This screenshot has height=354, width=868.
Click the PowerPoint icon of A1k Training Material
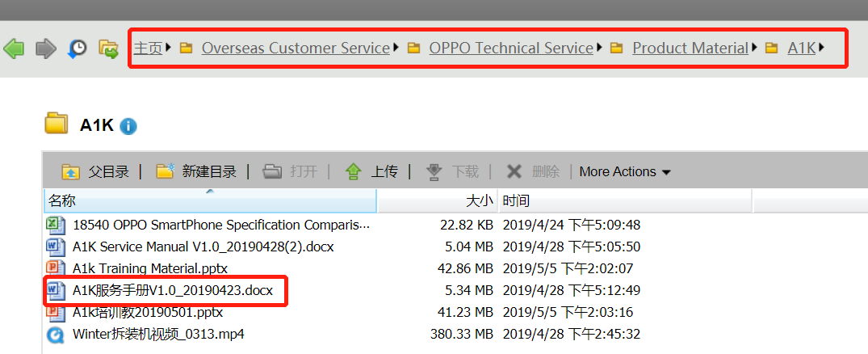pyautogui.click(x=55, y=268)
